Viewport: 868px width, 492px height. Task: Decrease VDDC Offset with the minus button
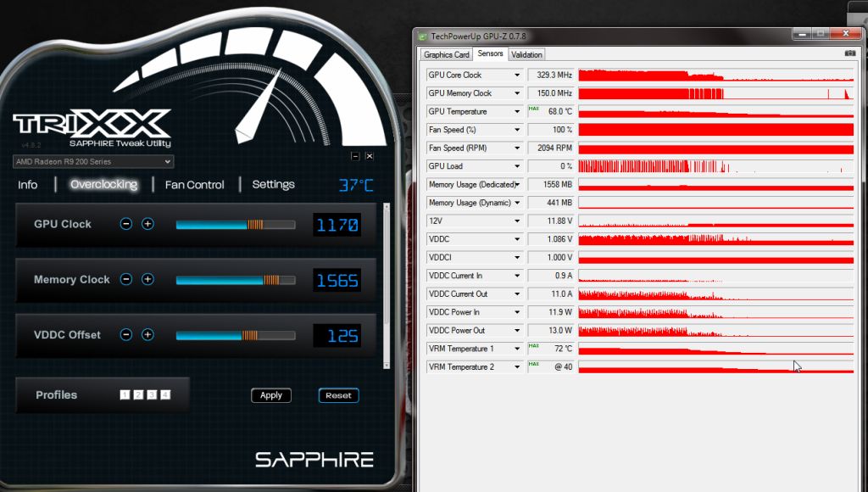coord(126,335)
